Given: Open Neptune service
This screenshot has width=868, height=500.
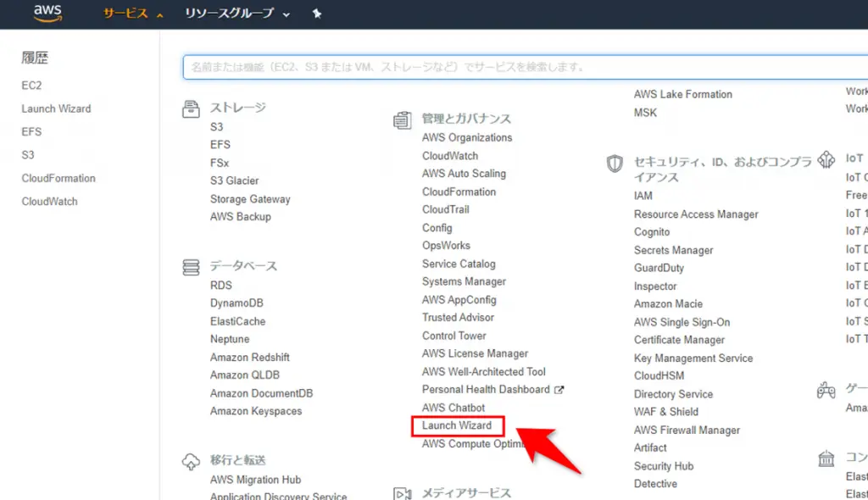Looking at the screenshot, I should point(230,339).
